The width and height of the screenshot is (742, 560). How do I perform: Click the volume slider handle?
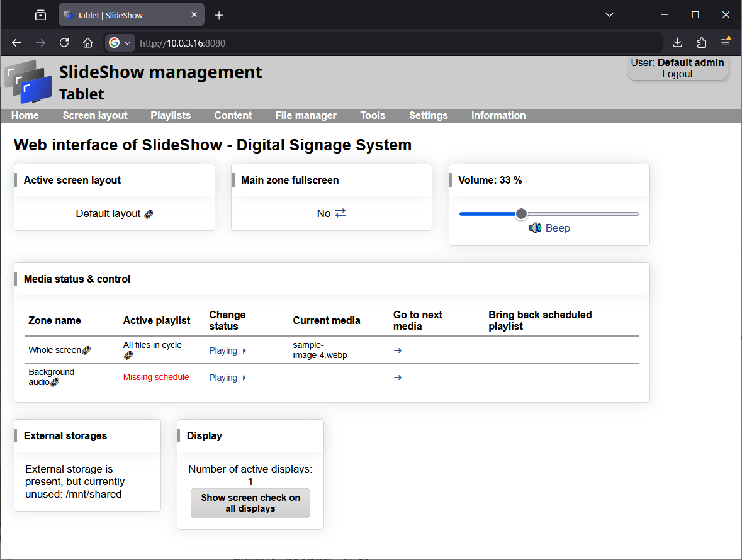tap(521, 214)
